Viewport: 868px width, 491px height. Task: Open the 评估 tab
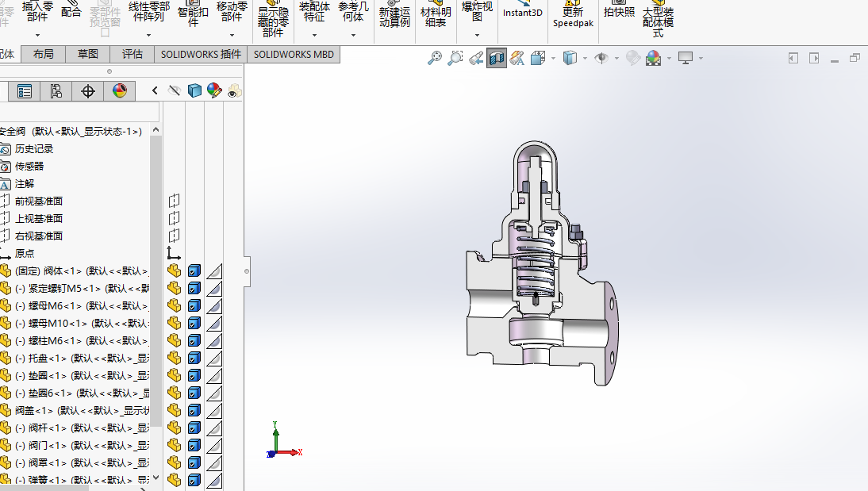click(133, 55)
